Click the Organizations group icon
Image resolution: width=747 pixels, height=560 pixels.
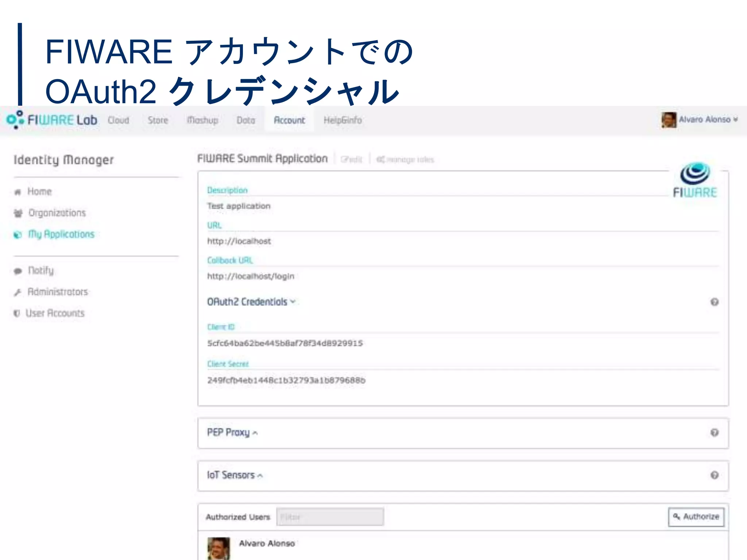pyautogui.click(x=18, y=213)
